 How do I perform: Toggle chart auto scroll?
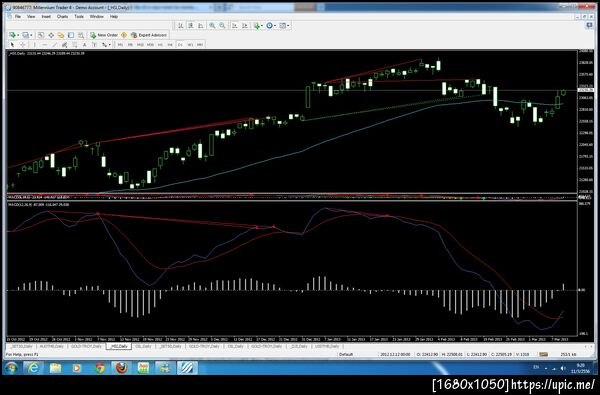(235, 26)
